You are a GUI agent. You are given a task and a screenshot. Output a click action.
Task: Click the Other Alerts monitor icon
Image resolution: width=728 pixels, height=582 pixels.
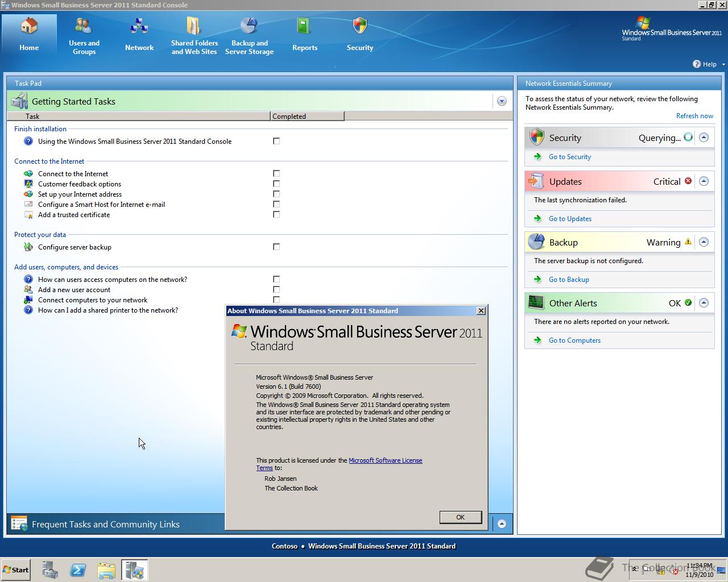536,303
